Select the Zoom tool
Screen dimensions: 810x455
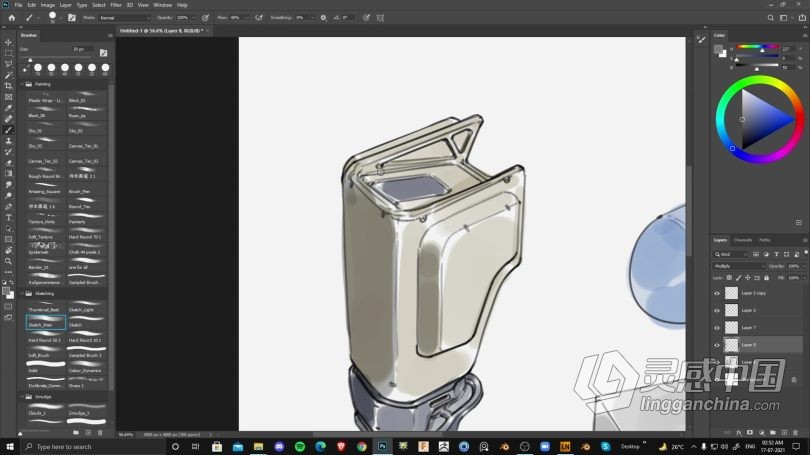(x=8, y=261)
